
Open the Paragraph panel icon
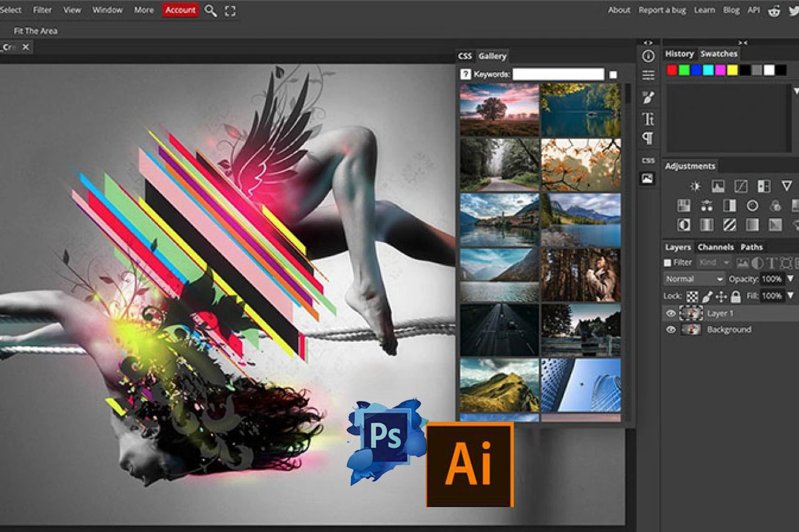click(x=649, y=138)
